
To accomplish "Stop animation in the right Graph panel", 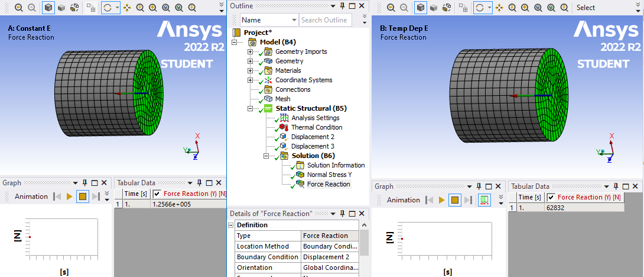I will coord(455,200).
